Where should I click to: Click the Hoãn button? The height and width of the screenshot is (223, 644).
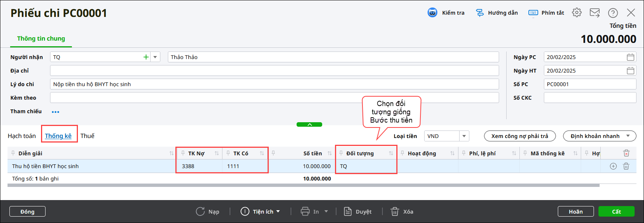click(x=575, y=211)
